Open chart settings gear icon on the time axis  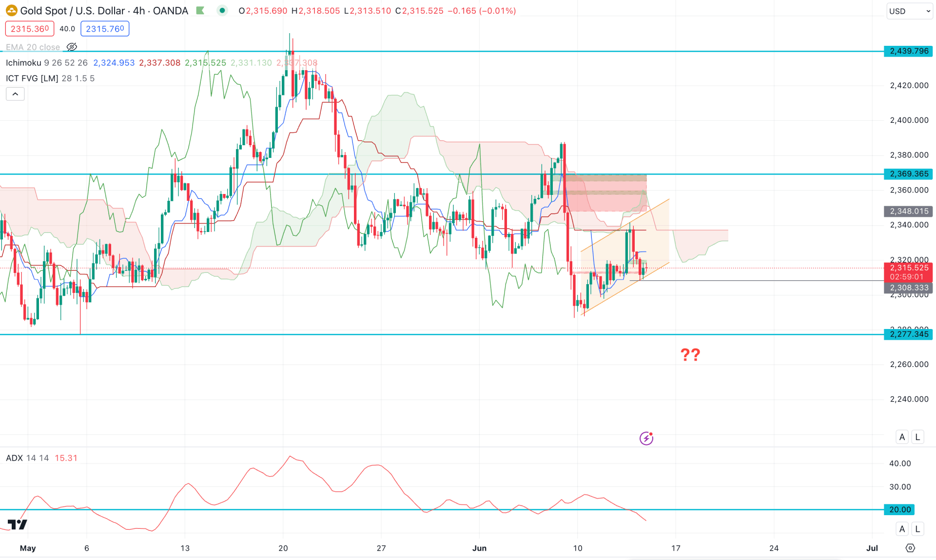pyautogui.click(x=910, y=548)
